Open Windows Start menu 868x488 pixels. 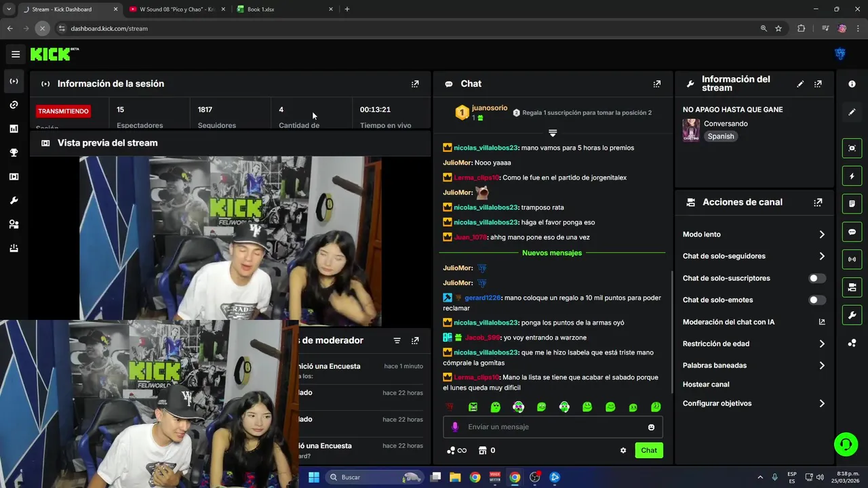point(314,477)
